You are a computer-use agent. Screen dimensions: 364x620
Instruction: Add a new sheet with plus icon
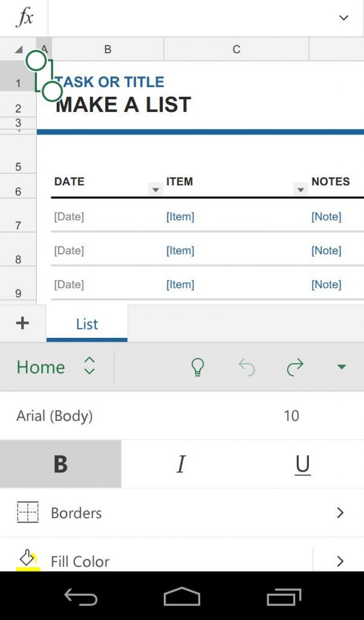coord(22,323)
